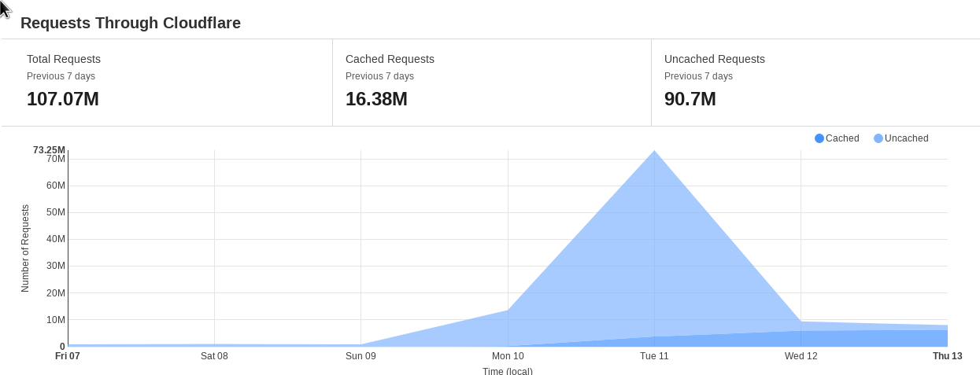Click the Number of Requests axis title
Viewport: 980px width, 375px height.
pos(25,248)
